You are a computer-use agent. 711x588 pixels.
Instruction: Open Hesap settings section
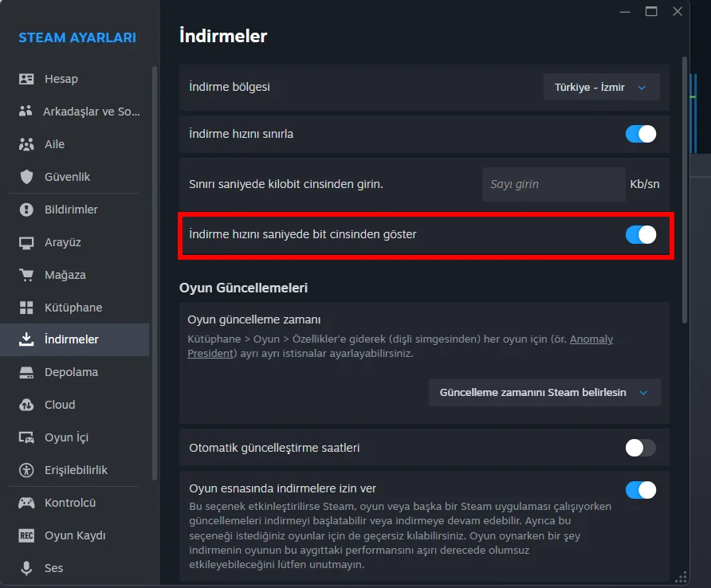click(75, 79)
